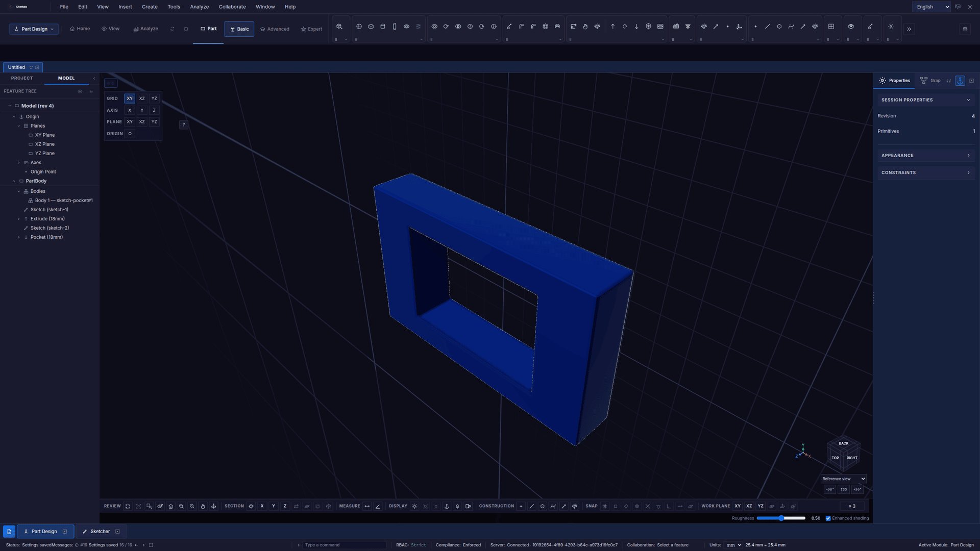Click the zoom out magnifier icon

pos(192,506)
